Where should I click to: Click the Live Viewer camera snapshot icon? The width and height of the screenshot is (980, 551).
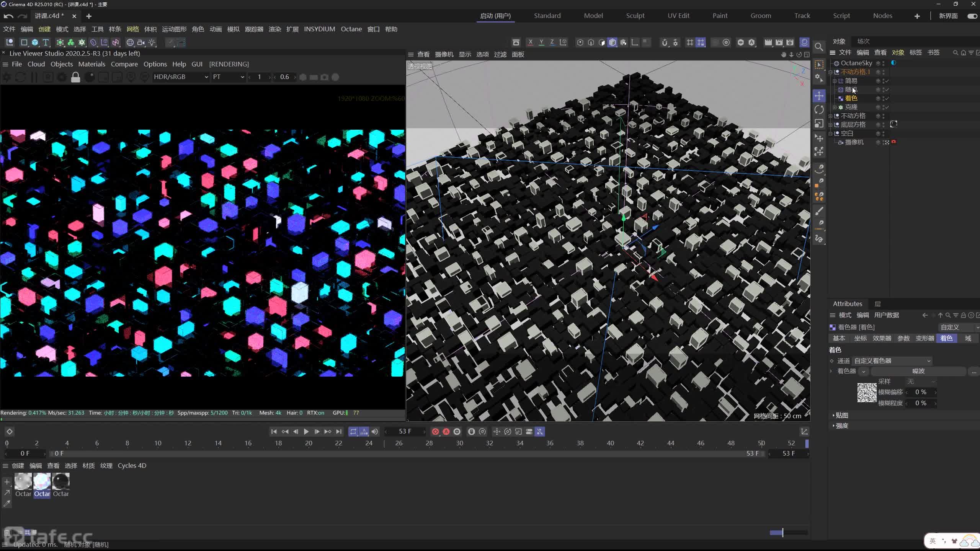[x=324, y=77]
